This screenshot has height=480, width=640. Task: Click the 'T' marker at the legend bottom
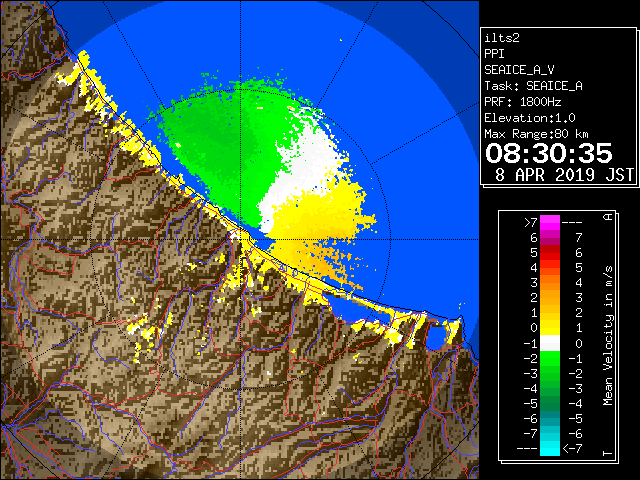[x=608, y=453]
